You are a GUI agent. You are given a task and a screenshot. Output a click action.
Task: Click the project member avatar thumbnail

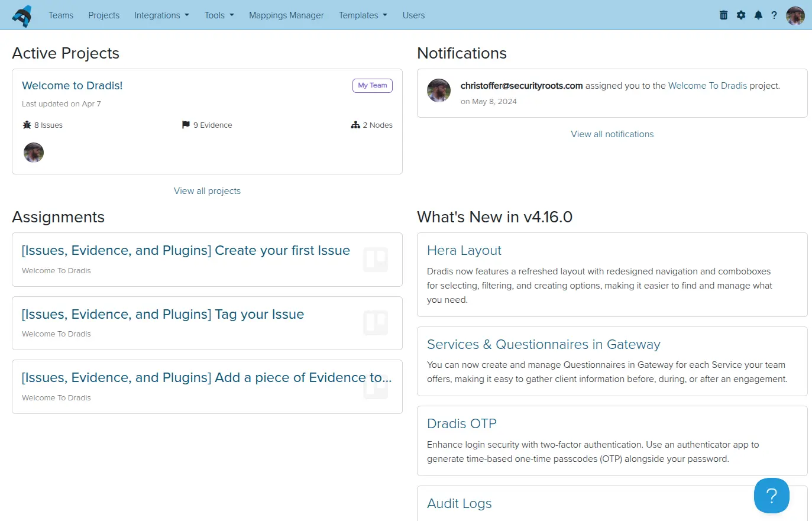pyautogui.click(x=34, y=153)
